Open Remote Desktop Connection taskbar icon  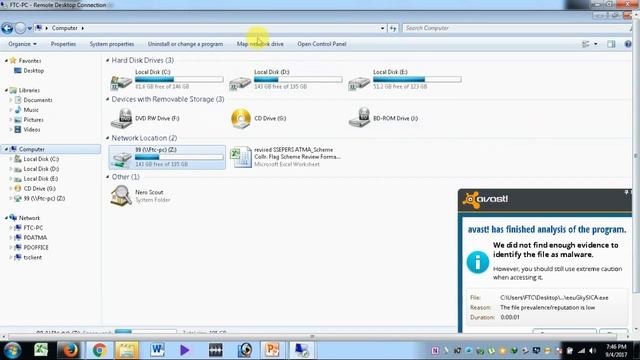[302, 350]
